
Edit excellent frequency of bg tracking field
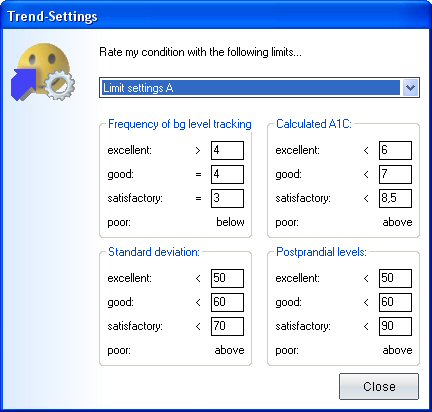coord(227,150)
